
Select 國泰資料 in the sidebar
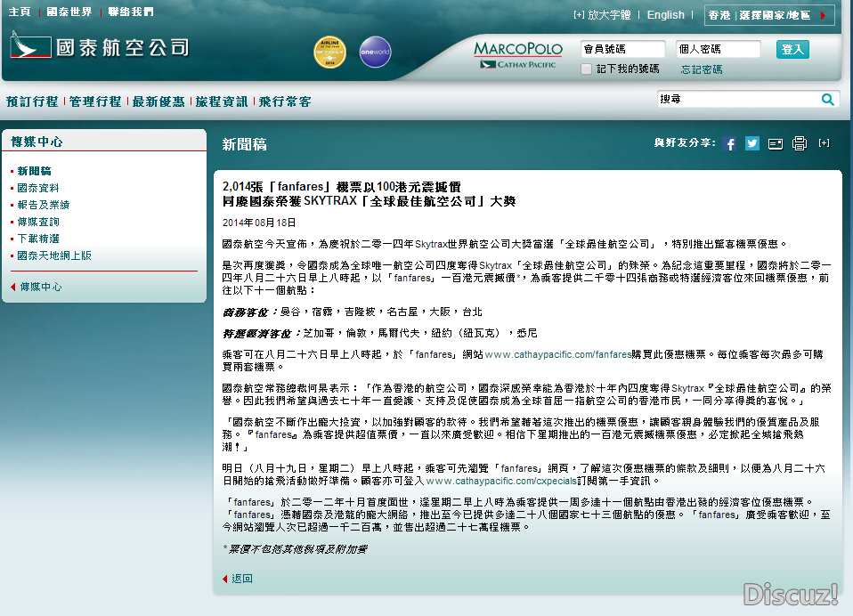38,188
